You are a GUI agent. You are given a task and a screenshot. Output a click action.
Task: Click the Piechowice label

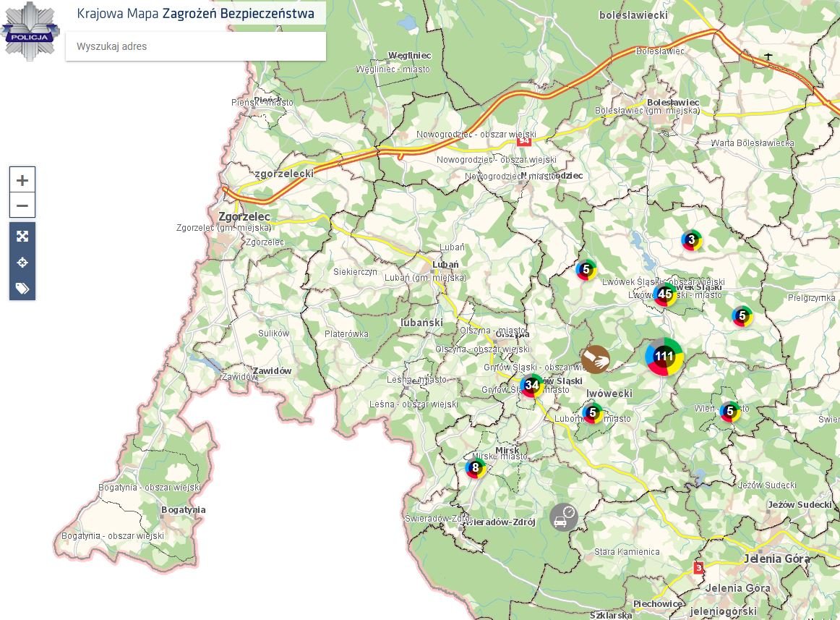coord(658,603)
